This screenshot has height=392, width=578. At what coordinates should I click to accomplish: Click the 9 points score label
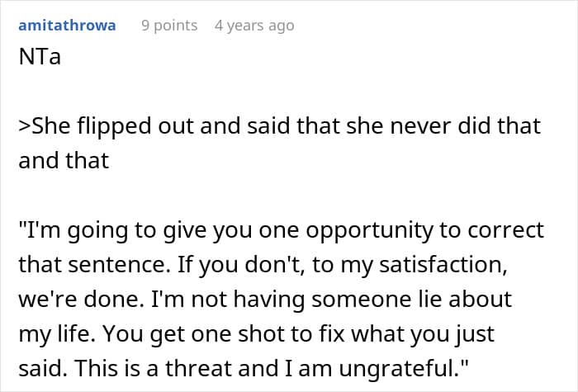[169, 26]
